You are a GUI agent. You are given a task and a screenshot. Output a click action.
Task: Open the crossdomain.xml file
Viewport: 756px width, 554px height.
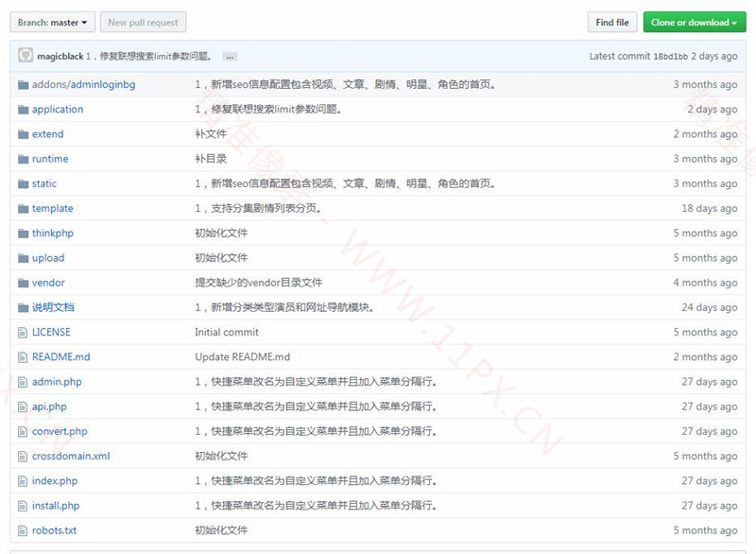[71, 456]
